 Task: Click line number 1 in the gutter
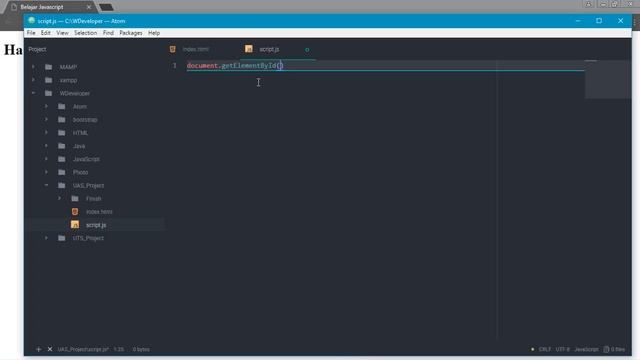click(x=175, y=65)
